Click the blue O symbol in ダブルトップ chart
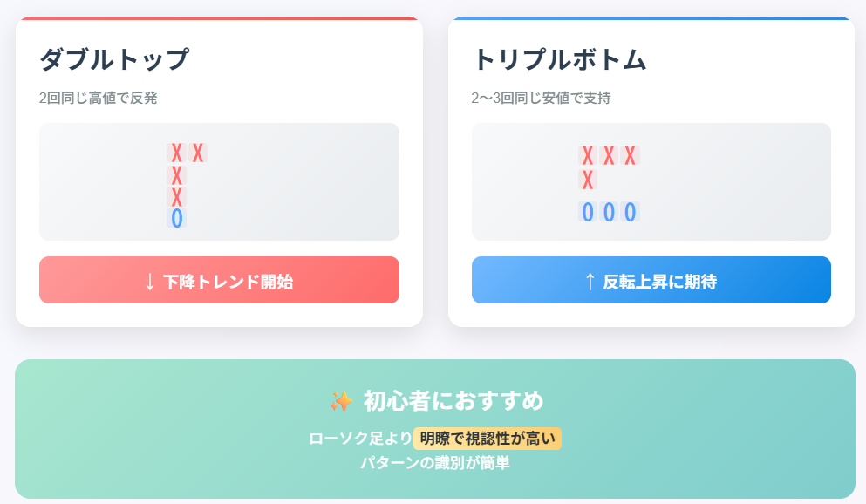This screenshot has width=866, height=504. tap(177, 218)
